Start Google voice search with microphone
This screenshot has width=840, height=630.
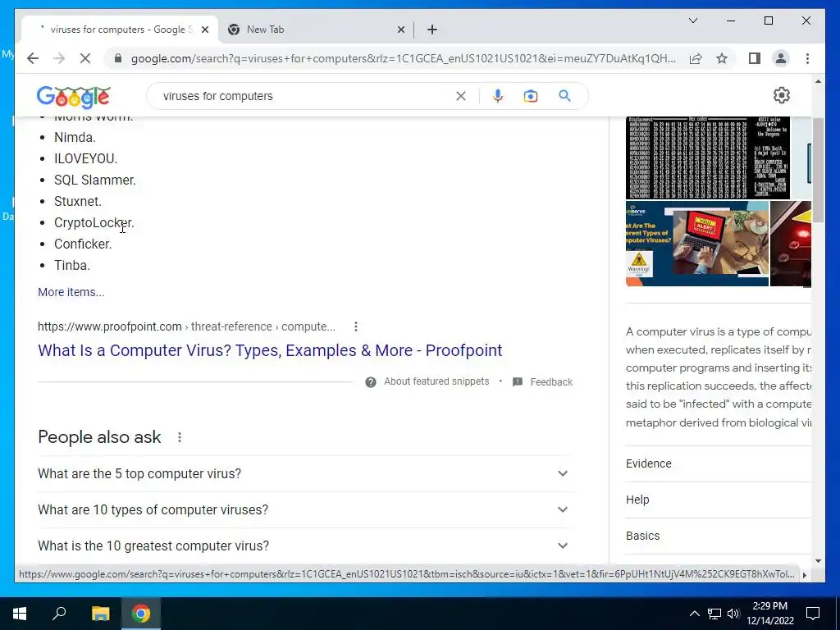click(498, 96)
